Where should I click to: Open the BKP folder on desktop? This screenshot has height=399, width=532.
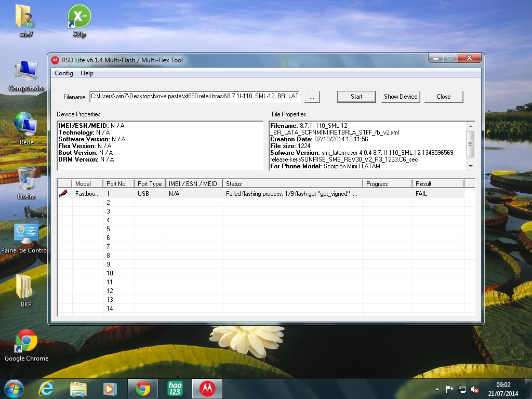(x=26, y=287)
